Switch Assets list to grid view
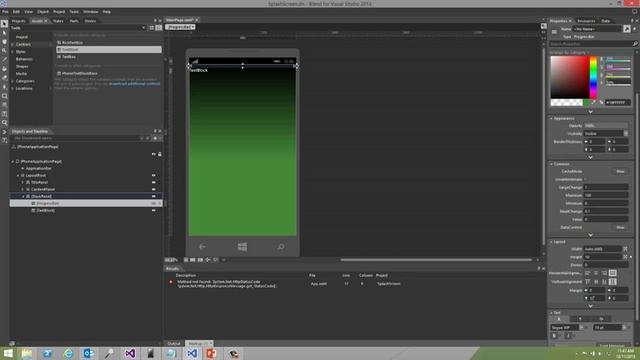 [151, 28]
